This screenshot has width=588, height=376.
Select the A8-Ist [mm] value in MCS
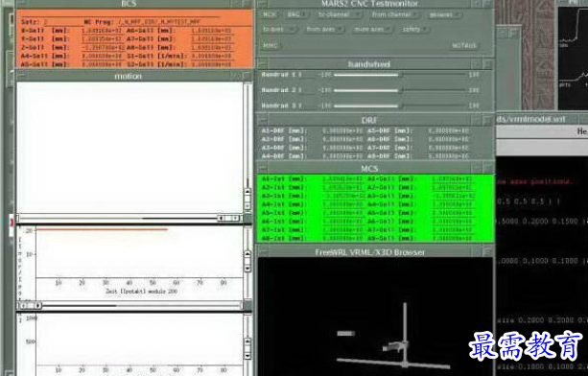pyautogui.click(x=342, y=239)
